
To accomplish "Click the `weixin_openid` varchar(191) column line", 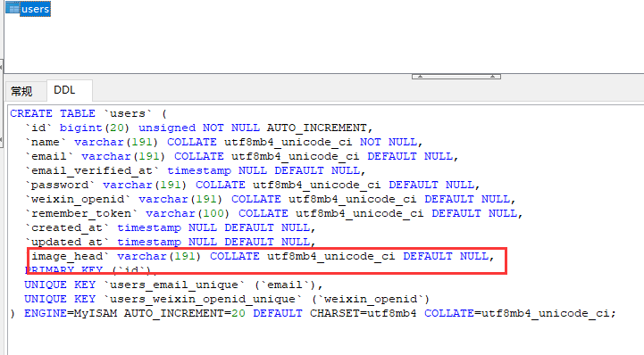I will tap(271, 199).
